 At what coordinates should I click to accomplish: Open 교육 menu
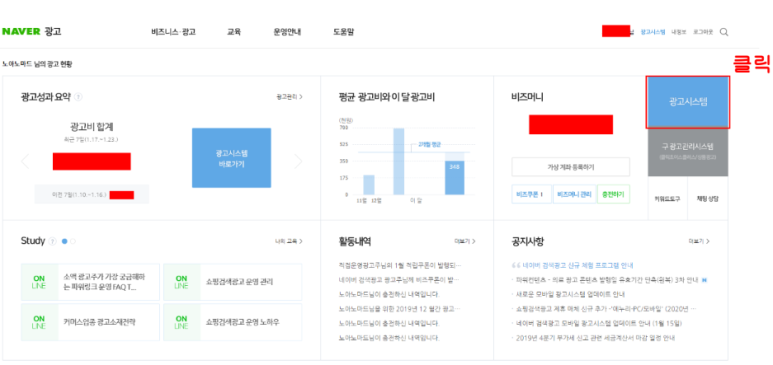click(x=234, y=32)
